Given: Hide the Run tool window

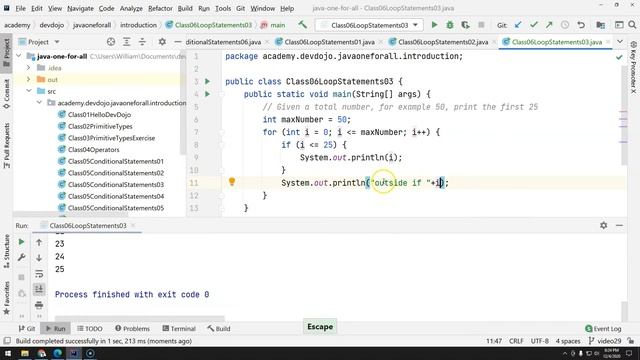Looking at the screenshot, I should pos(619,225).
